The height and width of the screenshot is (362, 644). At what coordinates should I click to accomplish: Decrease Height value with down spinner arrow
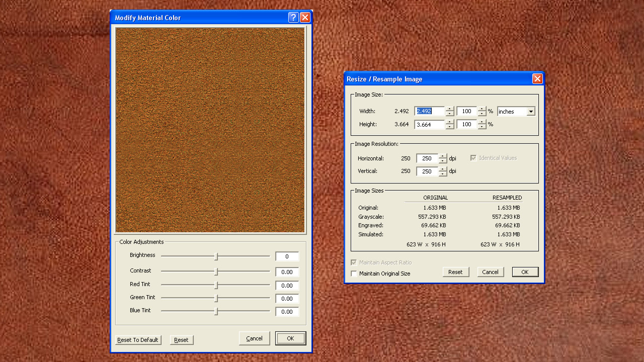(x=450, y=127)
